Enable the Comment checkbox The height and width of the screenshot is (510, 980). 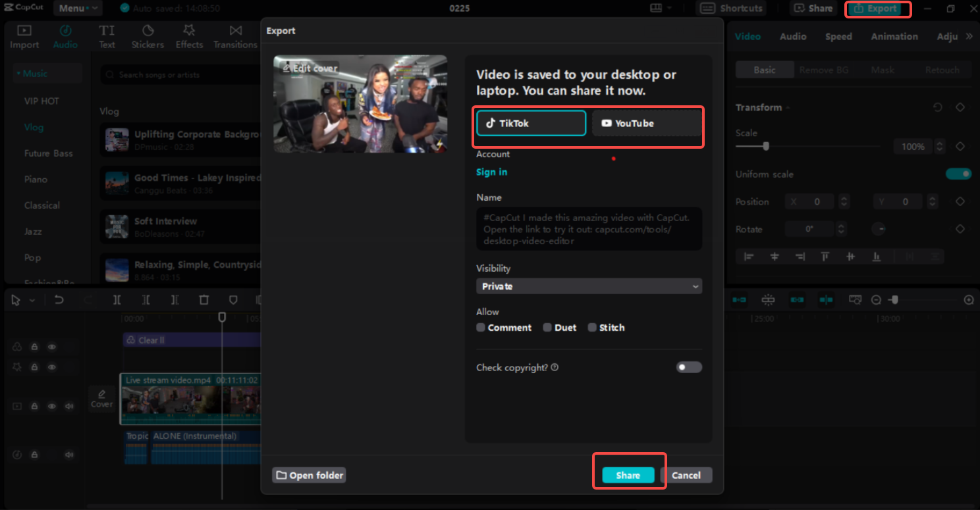pos(481,327)
